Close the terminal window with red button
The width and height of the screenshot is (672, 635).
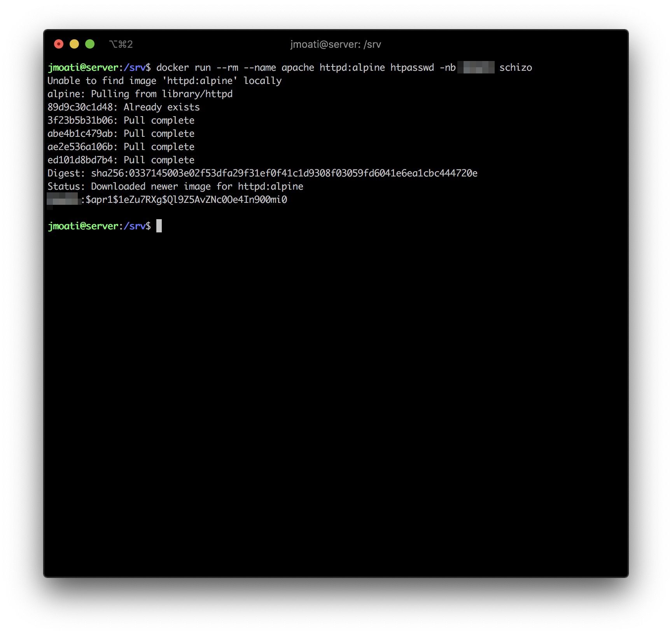59,44
